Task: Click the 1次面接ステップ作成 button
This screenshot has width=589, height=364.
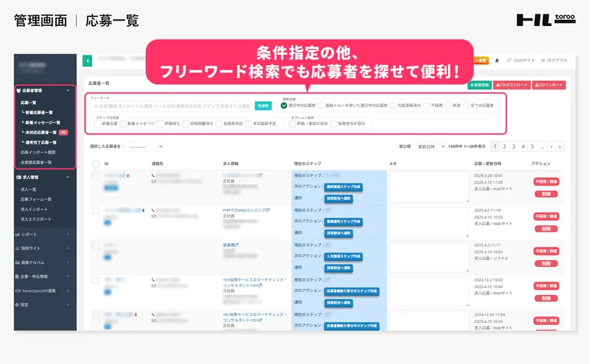Action: point(343,257)
